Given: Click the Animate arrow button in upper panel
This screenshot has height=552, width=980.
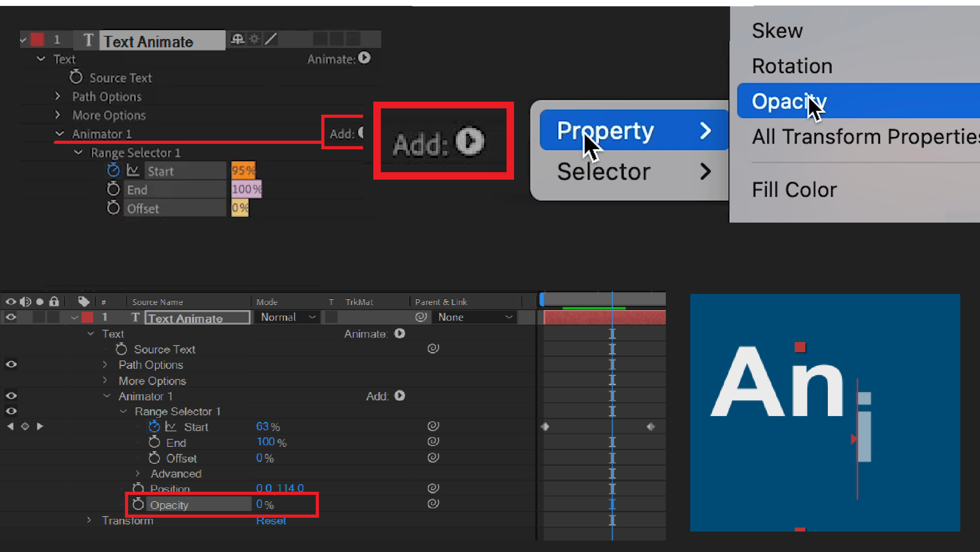Looking at the screenshot, I should click(364, 58).
